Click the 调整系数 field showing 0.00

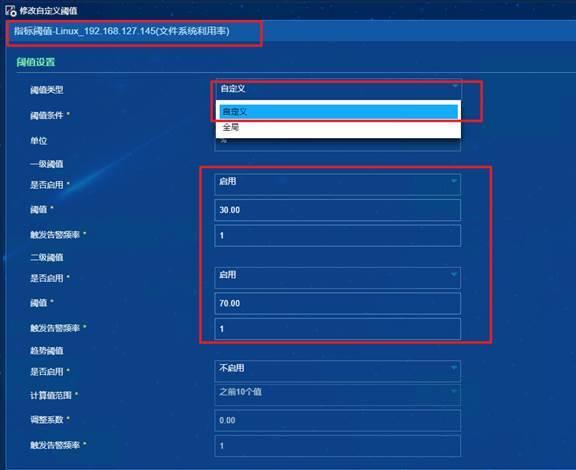click(337, 420)
